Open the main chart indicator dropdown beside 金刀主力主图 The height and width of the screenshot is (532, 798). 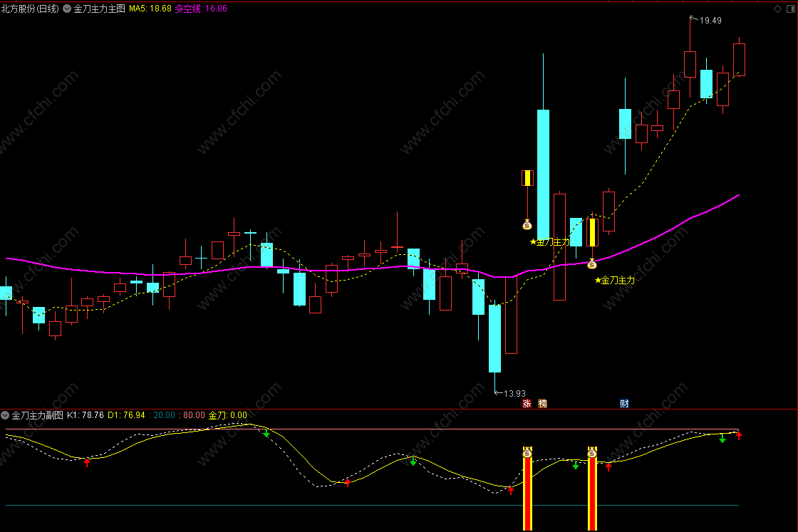tap(67, 9)
